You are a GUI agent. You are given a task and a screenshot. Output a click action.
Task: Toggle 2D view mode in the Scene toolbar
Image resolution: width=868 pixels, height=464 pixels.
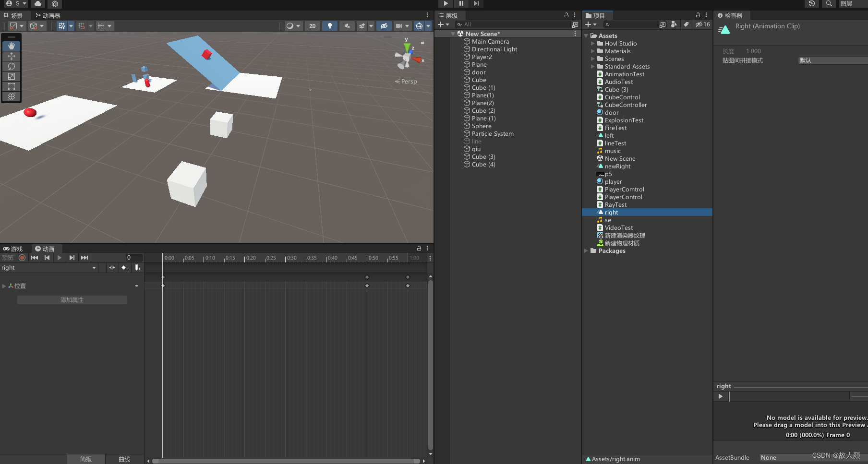(x=313, y=26)
